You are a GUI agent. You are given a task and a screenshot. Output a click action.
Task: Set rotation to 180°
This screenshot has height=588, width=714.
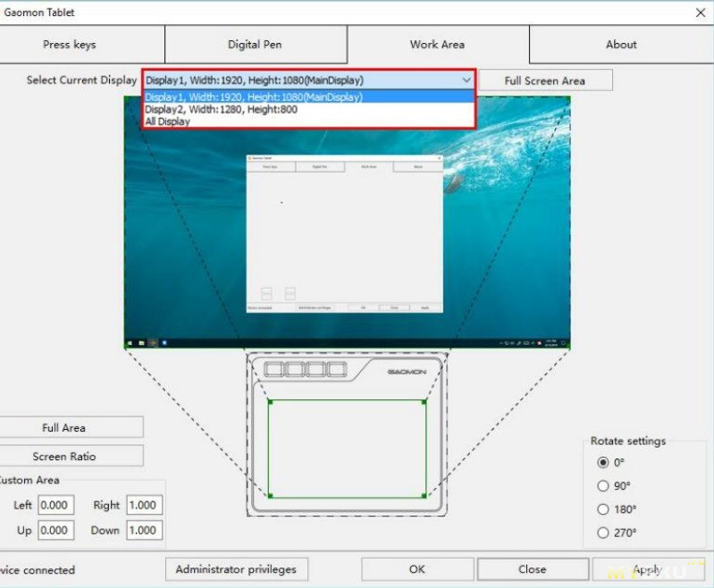click(x=602, y=508)
